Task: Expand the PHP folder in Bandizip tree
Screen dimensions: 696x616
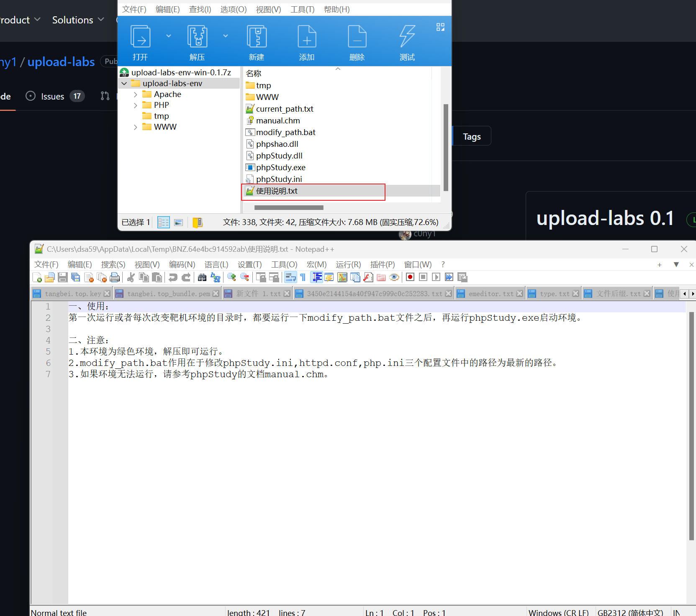Action: [136, 105]
